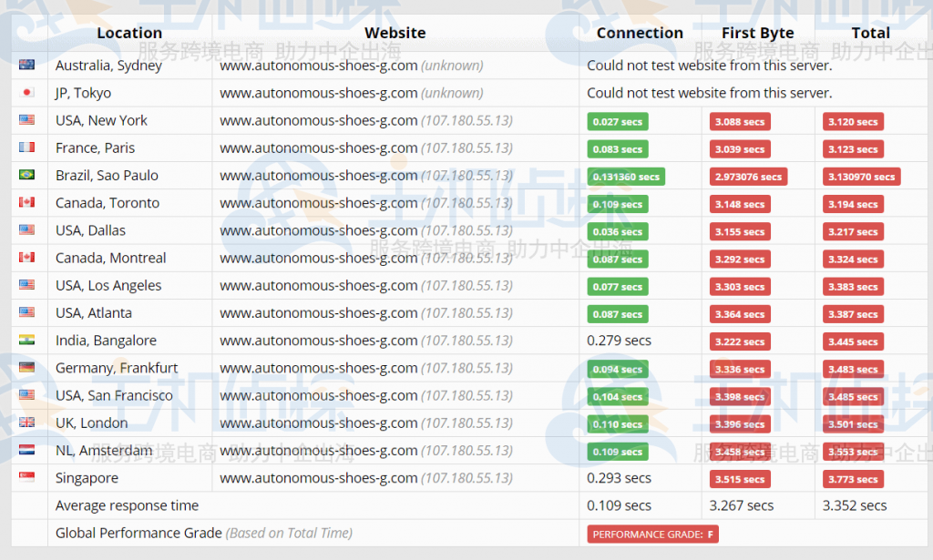
Task: Click the Australia flag icon beside Sydney
Action: coord(26,65)
